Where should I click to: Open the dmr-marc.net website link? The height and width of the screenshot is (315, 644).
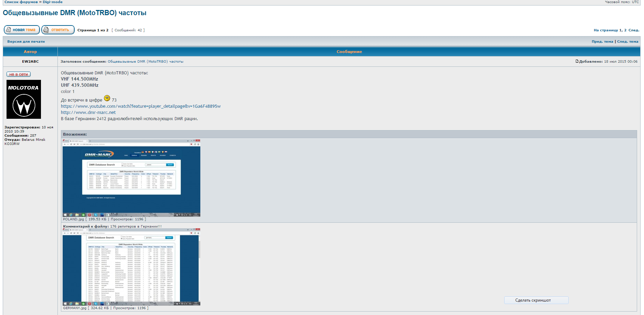click(x=88, y=113)
